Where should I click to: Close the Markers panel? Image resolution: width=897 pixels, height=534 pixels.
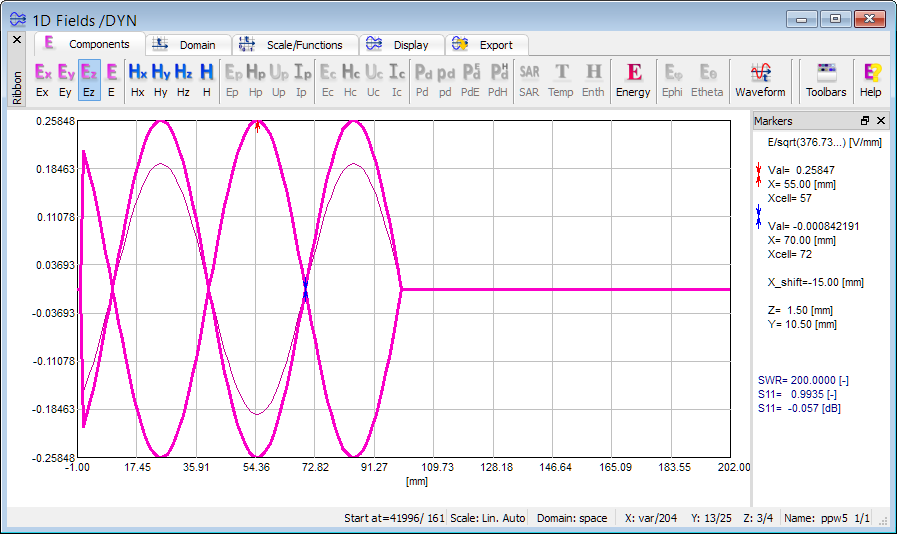point(881,121)
